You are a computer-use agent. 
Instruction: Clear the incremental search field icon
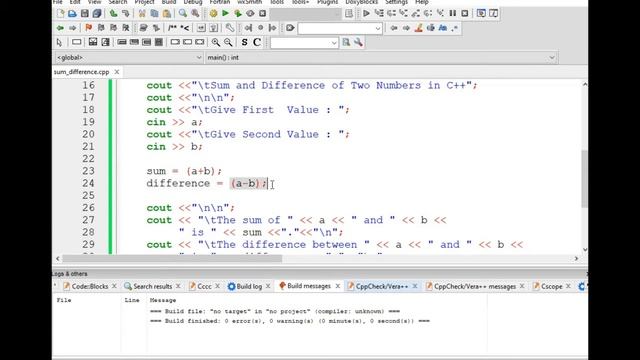pos(290,28)
